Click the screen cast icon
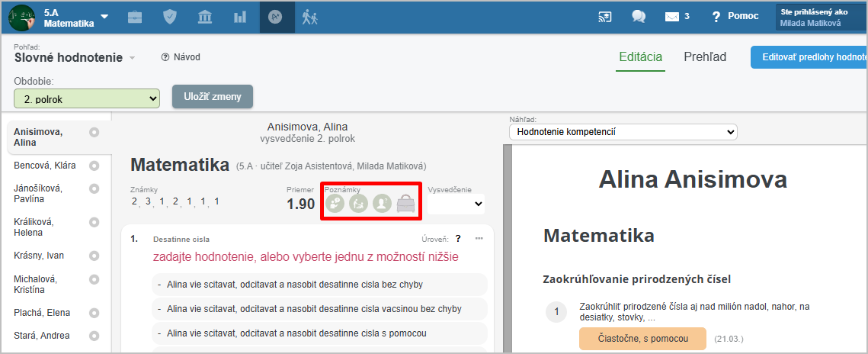The height and width of the screenshot is (354, 868). click(x=605, y=17)
